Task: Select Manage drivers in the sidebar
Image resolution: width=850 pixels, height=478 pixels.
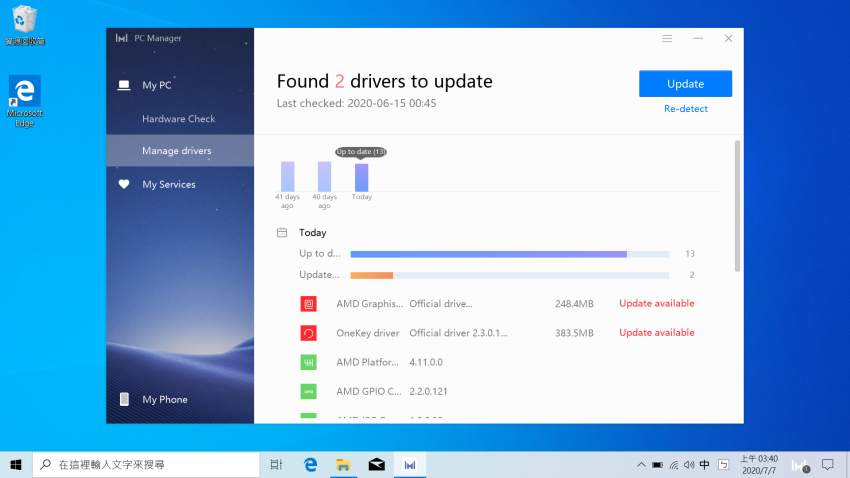Action: pyautogui.click(x=180, y=151)
